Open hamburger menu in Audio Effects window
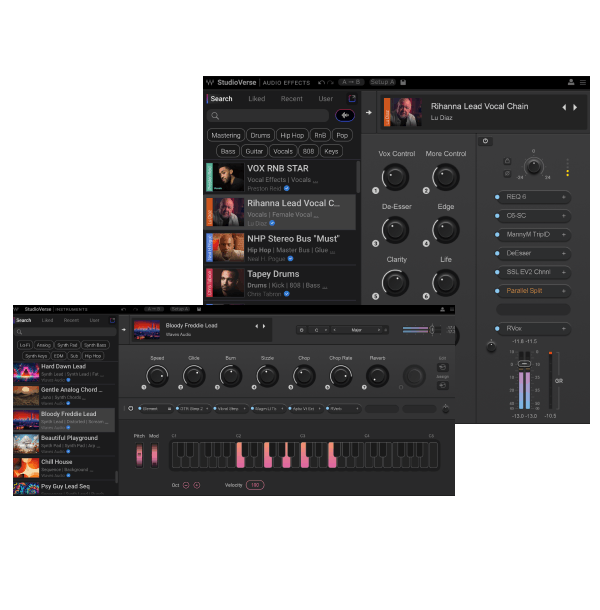Screen dimensions: 600x610 coord(583,82)
